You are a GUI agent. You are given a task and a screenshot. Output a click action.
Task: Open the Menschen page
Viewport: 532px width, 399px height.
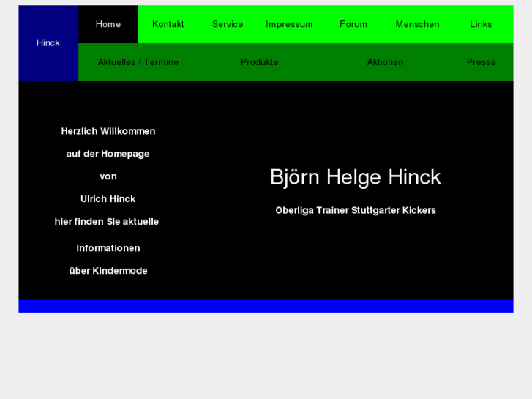417,24
